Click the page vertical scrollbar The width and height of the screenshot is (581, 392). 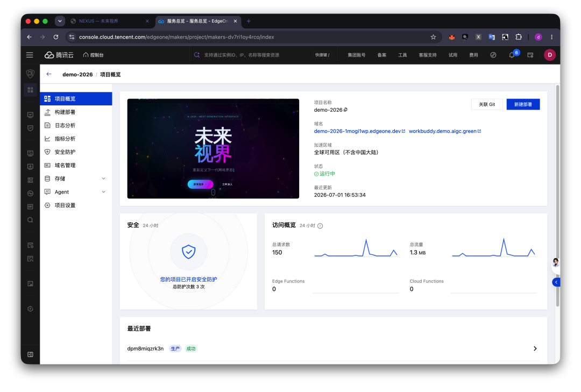557,196
